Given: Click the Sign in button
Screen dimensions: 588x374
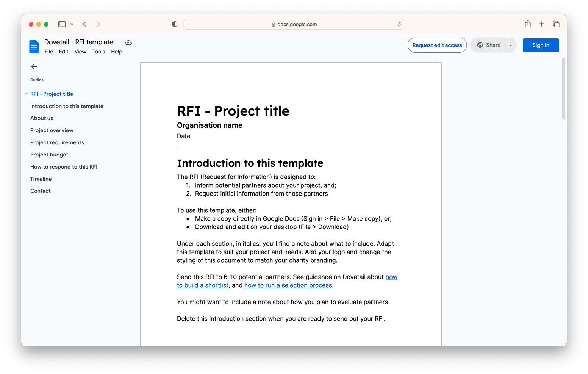Looking at the screenshot, I should coord(541,45).
